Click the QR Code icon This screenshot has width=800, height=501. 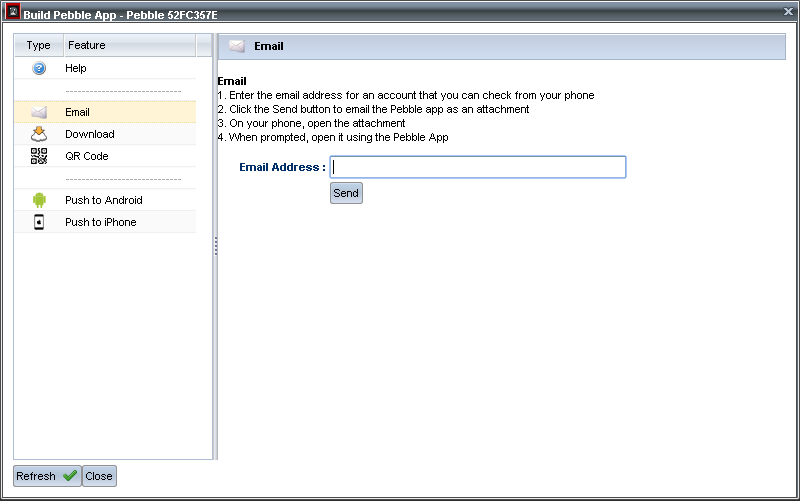coord(39,156)
